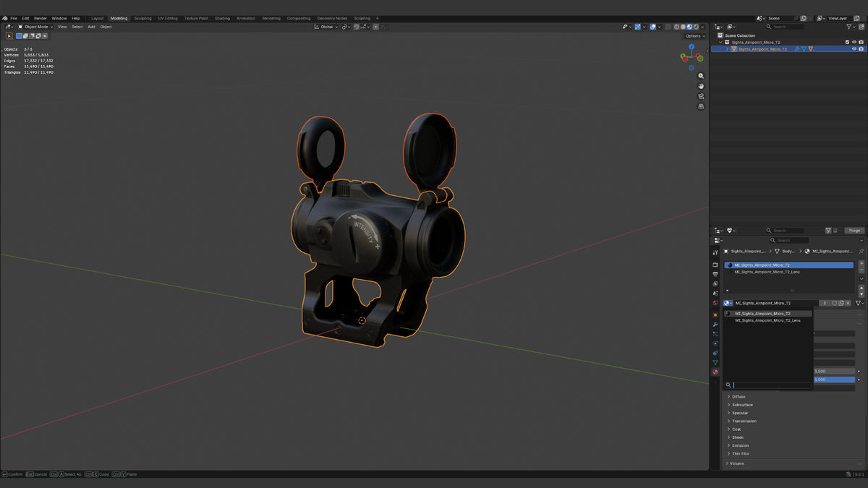The image size is (868, 488).
Task: Switch to the Shading workspace tab
Action: (x=222, y=18)
